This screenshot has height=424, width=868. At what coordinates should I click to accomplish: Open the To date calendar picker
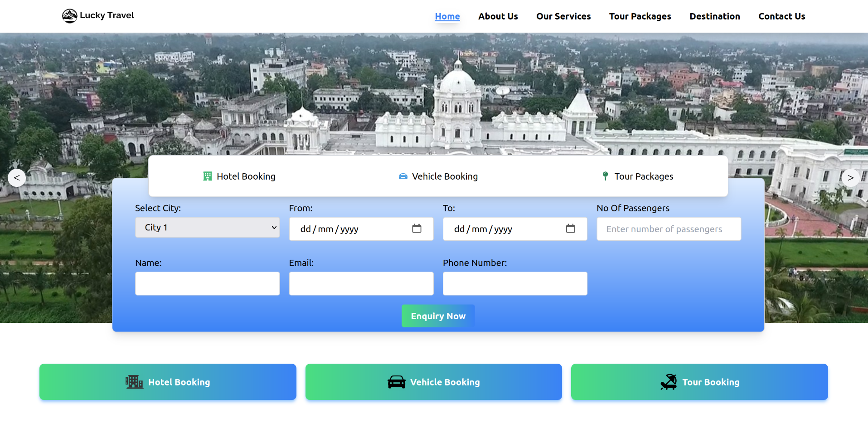click(570, 229)
